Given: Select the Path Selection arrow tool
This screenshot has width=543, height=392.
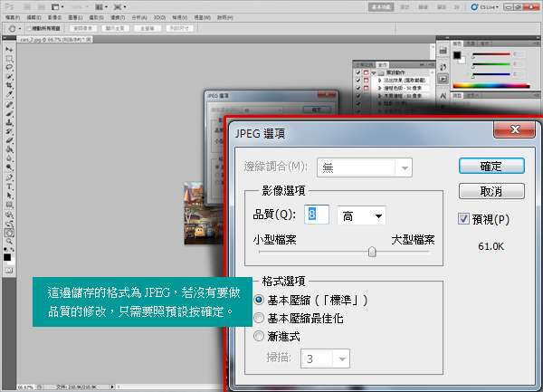Looking at the screenshot, I should coord(9,196).
